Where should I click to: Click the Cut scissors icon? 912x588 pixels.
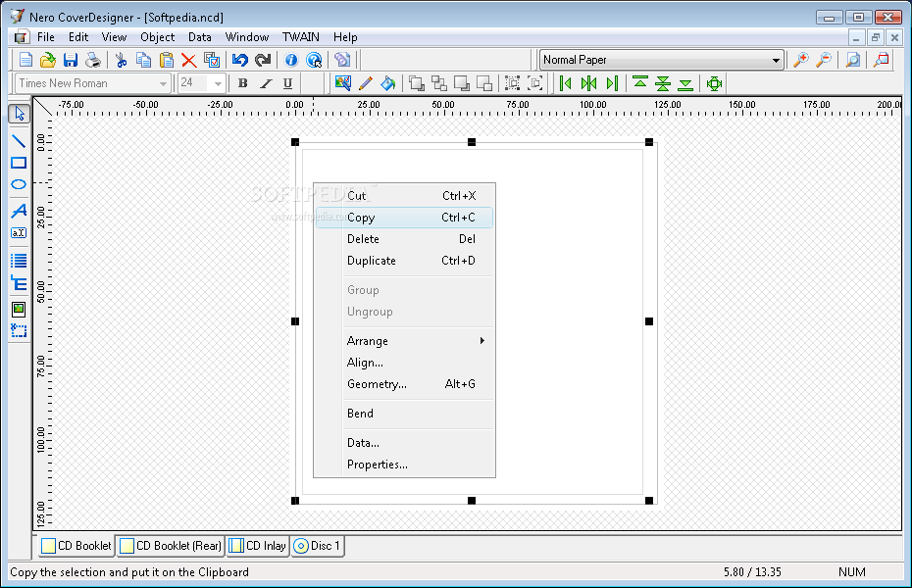pos(121,60)
